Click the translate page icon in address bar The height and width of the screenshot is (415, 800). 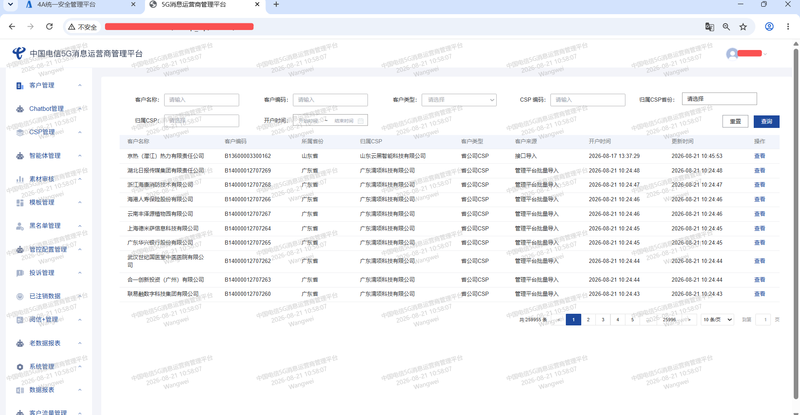[709, 27]
